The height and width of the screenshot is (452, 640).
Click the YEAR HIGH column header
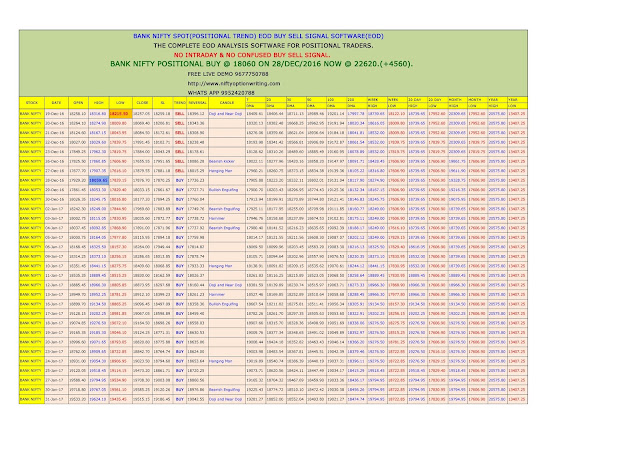497,103
